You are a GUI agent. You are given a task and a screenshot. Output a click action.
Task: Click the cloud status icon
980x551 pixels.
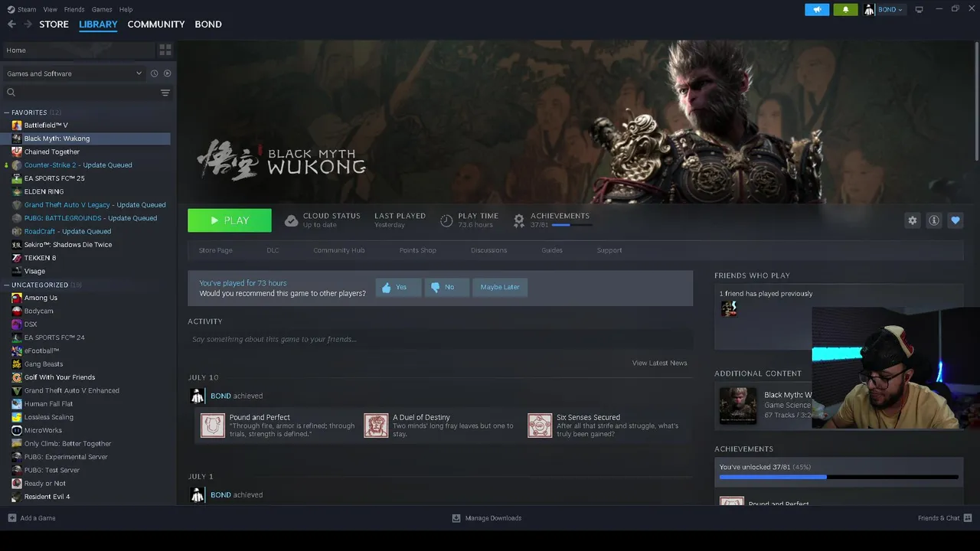(291, 220)
